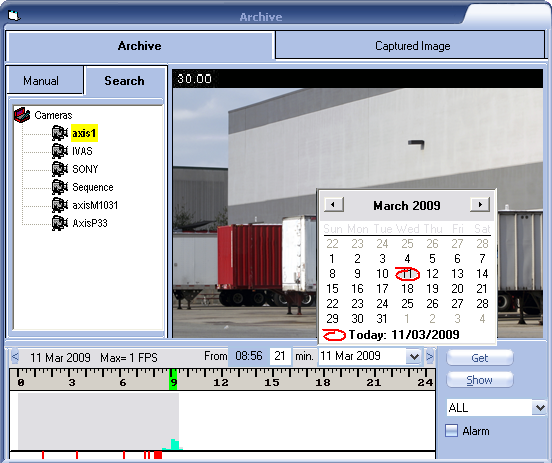Go to next month in calendar

point(480,204)
